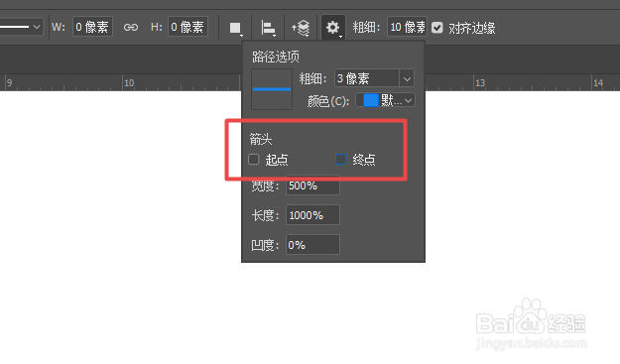Click the ruler mark labeled 13
This screenshot has width=620, height=364.
[x=480, y=83]
